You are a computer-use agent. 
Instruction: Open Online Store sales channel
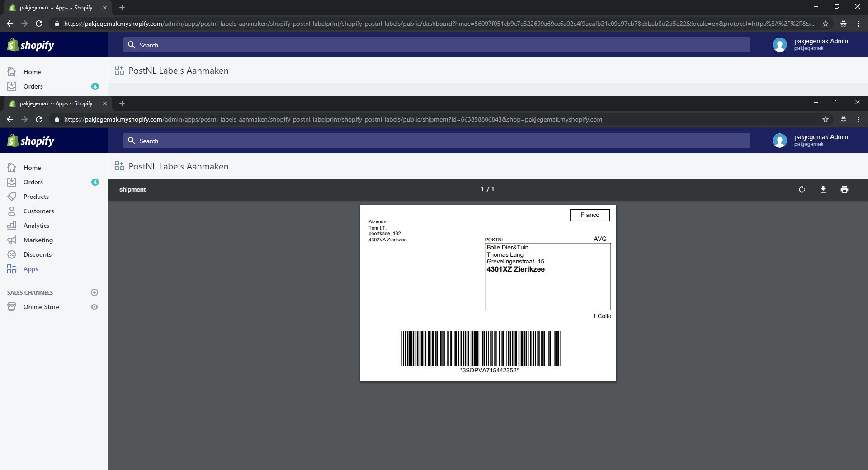tap(41, 307)
